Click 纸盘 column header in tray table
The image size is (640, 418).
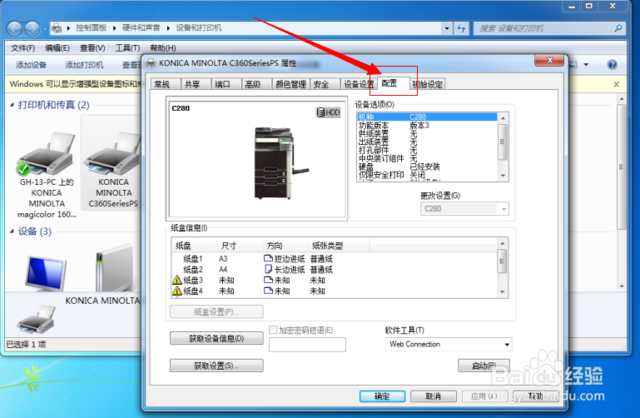point(194,245)
